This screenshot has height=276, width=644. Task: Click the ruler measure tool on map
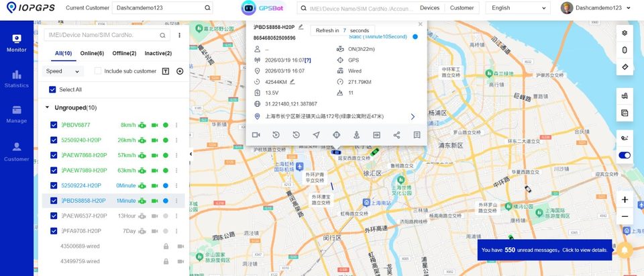tap(625, 67)
